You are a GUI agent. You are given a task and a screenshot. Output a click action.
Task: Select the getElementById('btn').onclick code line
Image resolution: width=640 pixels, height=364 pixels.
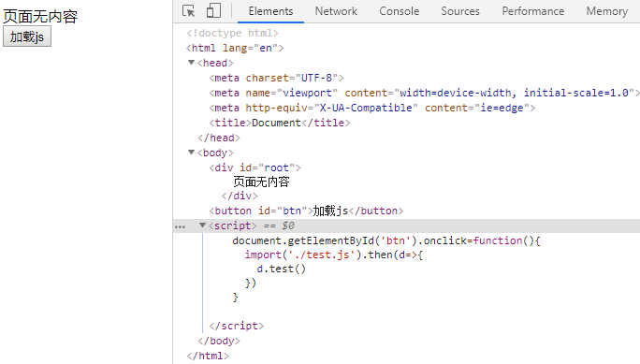click(386, 240)
